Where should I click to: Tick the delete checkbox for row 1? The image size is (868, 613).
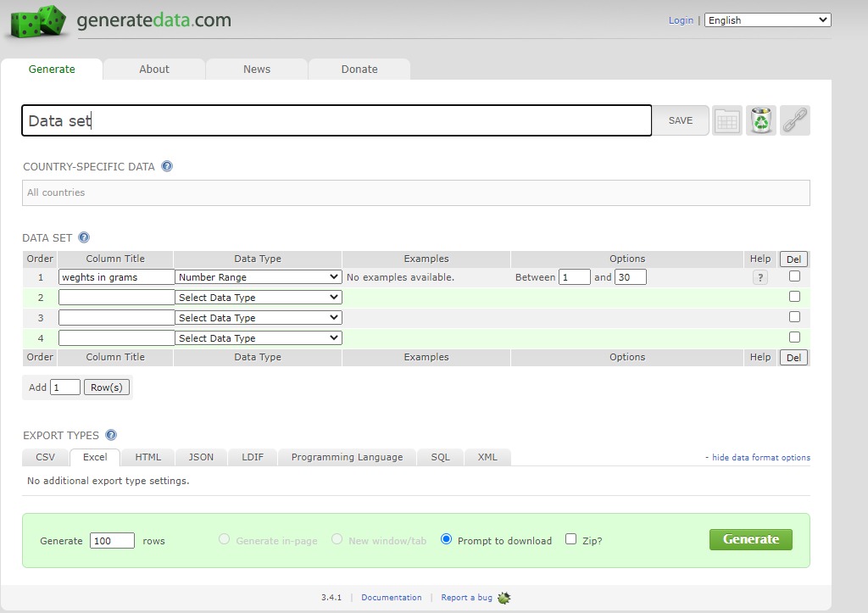coord(794,276)
